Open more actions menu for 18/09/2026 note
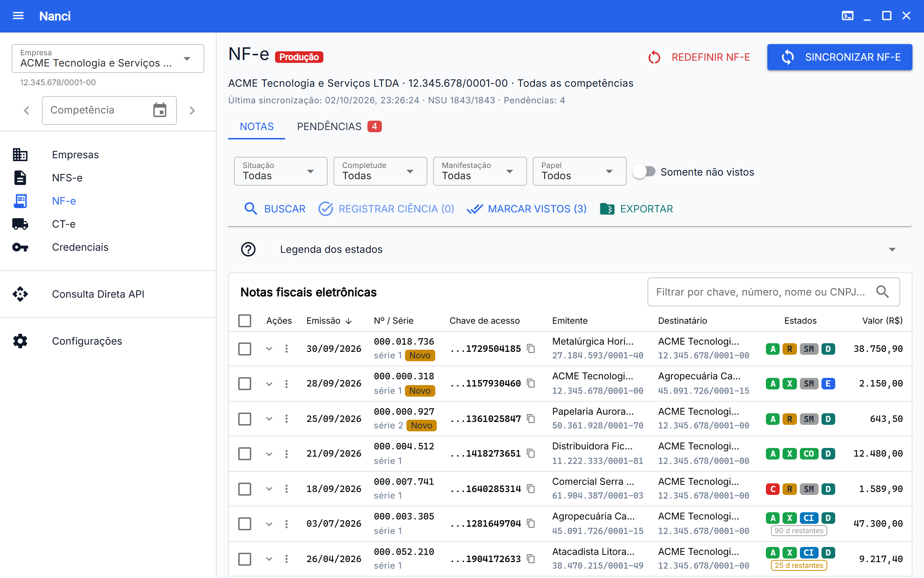Image resolution: width=924 pixels, height=578 pixels. coord(286,489)
